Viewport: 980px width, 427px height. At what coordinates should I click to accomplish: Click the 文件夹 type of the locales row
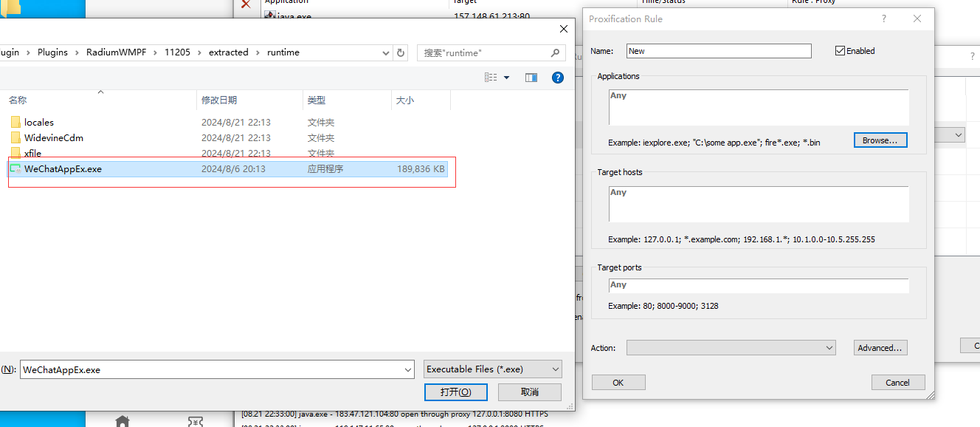tap(321, 122)
